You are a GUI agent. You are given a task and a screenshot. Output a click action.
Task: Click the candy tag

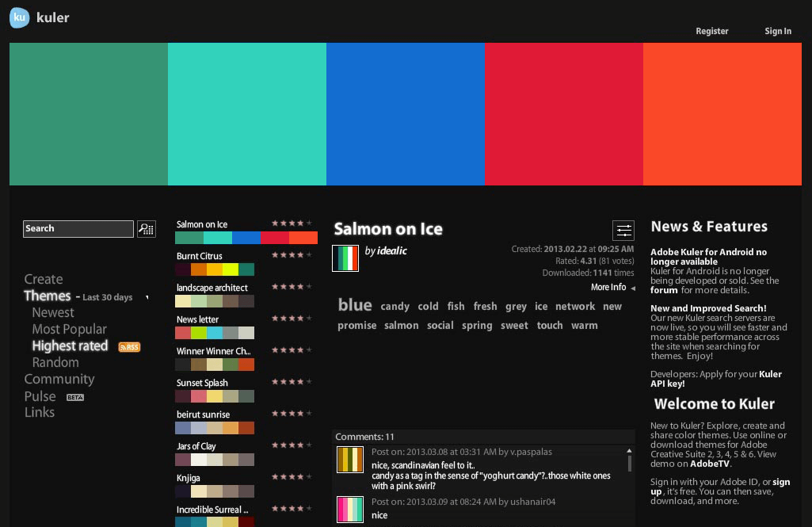[395, 306]
